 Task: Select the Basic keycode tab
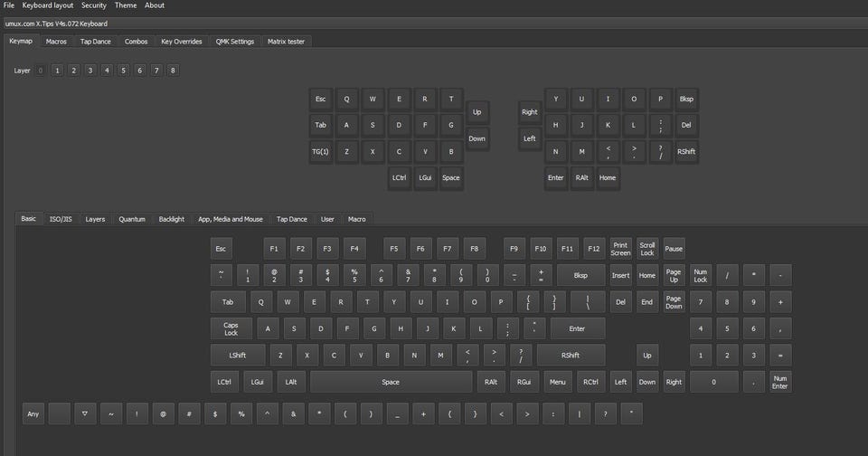[x=29, y=219]
